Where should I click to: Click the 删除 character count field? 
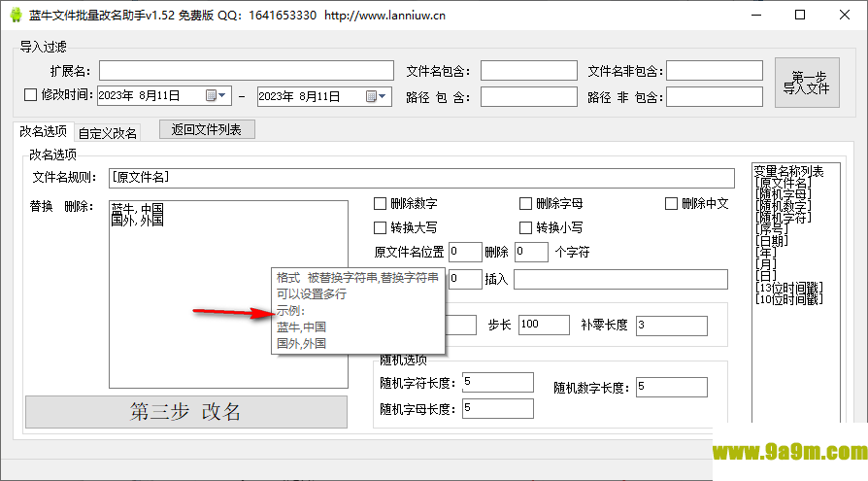[x=531, y=252]
